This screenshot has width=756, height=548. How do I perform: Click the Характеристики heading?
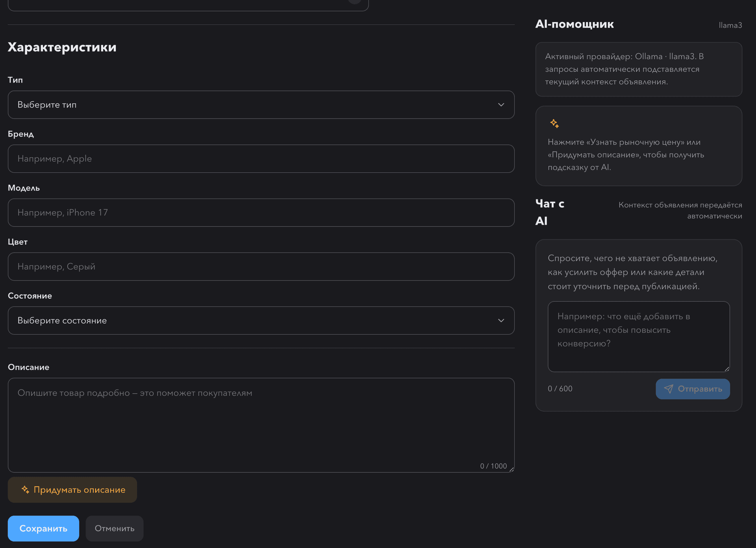click(62, 47)
